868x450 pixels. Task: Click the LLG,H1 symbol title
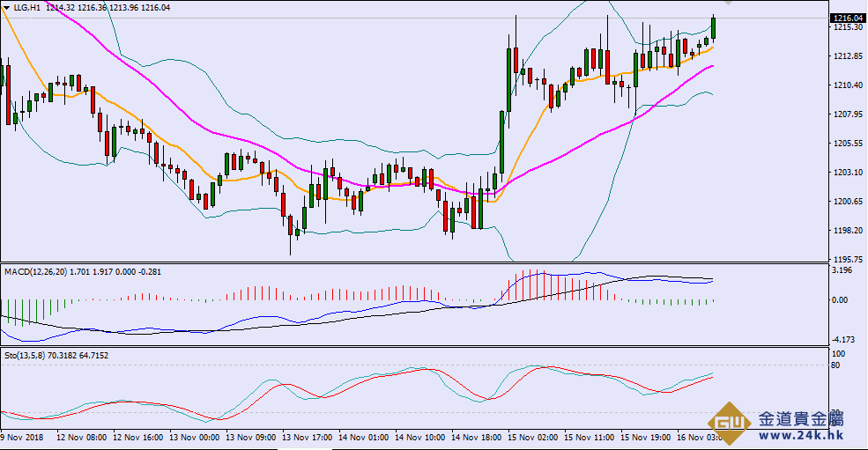pyautogui.click(x=26, y=7)
